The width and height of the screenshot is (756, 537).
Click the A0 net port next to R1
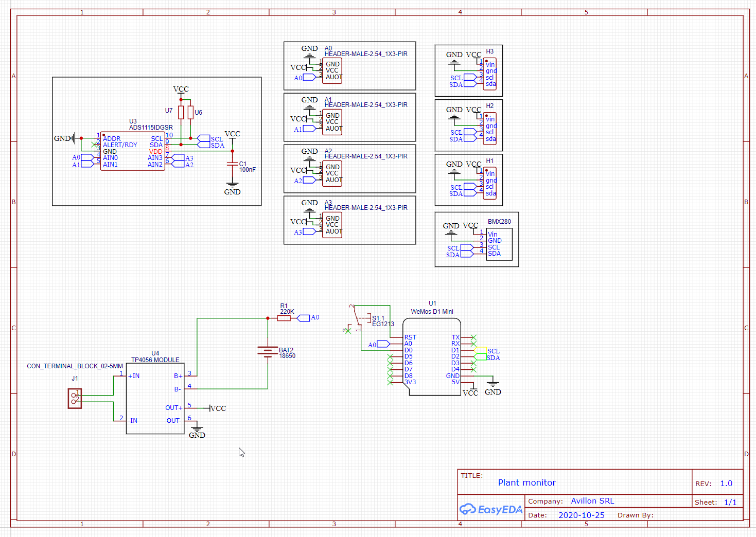click(309, 318)
